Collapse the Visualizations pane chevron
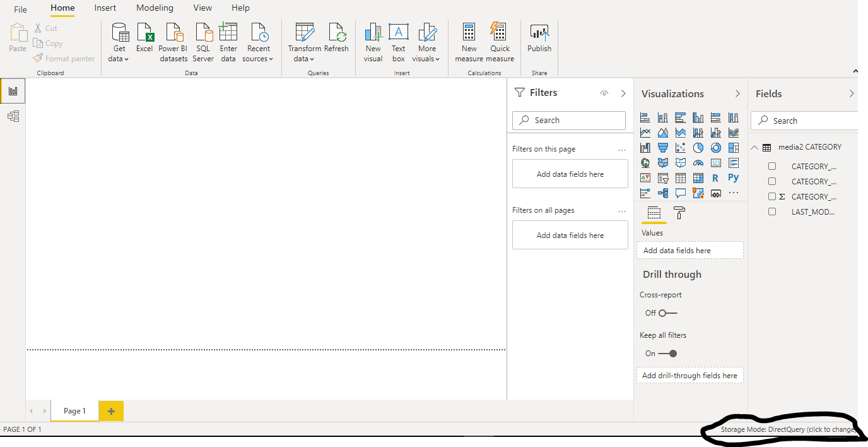 (737, 93)
